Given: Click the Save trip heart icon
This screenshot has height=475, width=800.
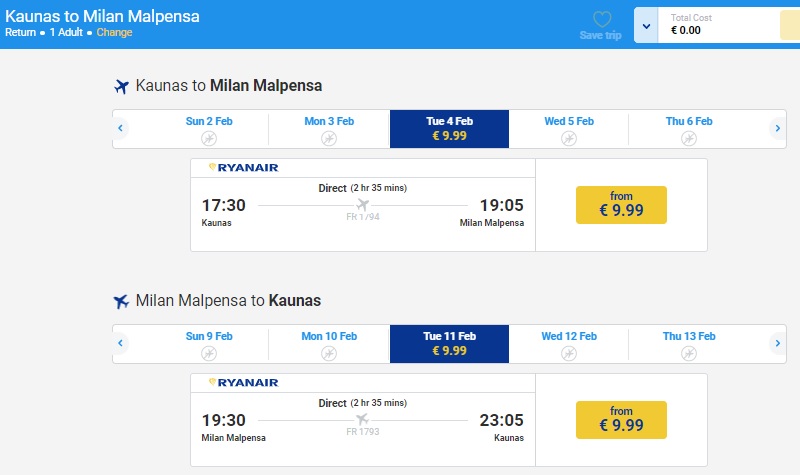Looking at the screenshot, I should 601,21.
